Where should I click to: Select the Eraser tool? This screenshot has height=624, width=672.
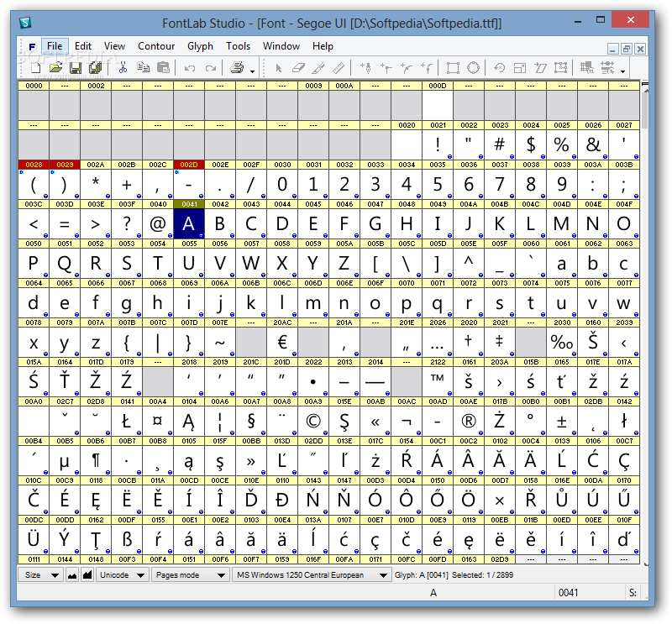pyautogui.click(x=298, y=68)
